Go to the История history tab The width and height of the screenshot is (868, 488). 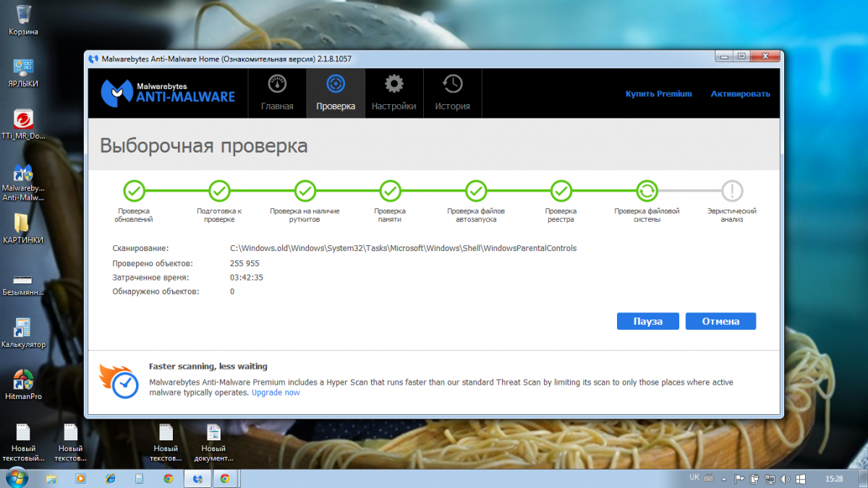[453, 93]
